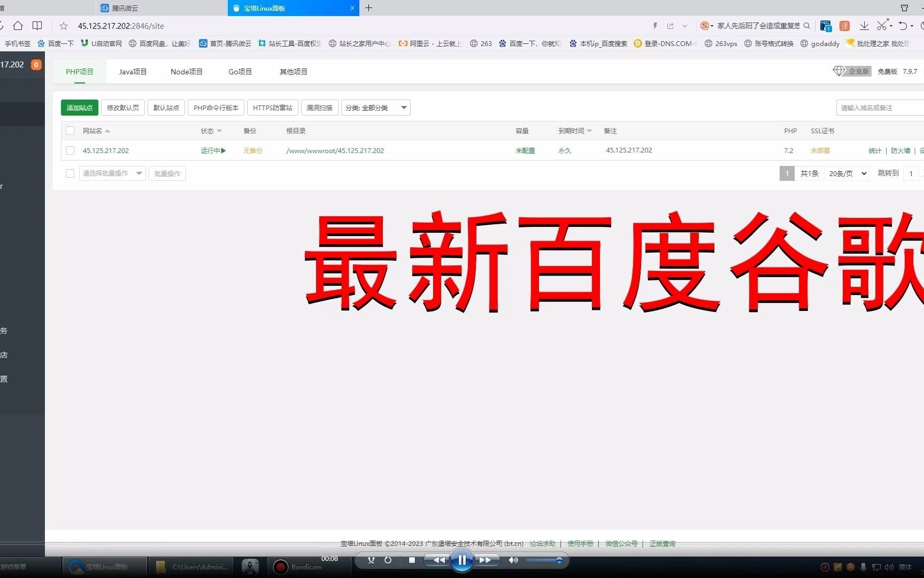This screenshot has width=924, height=578.
Task: Click the enterprise edition diamond icon
Action: (839, 71)
